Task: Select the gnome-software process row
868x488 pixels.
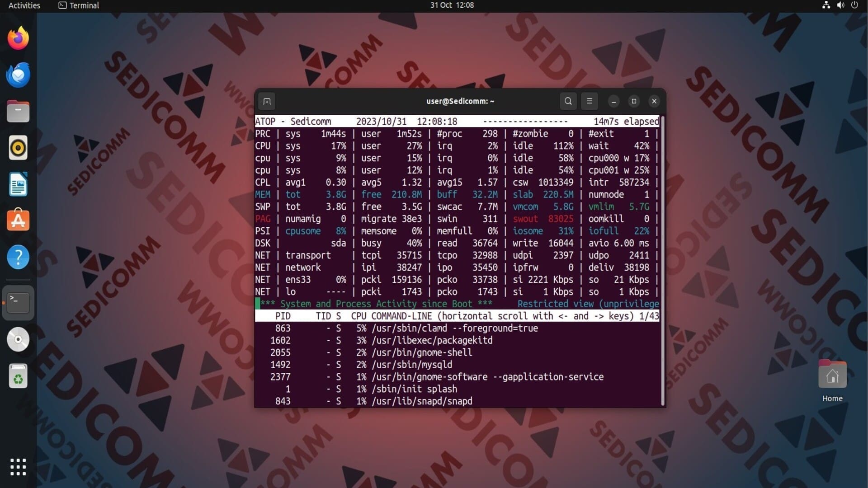Action: coord(457,377)
